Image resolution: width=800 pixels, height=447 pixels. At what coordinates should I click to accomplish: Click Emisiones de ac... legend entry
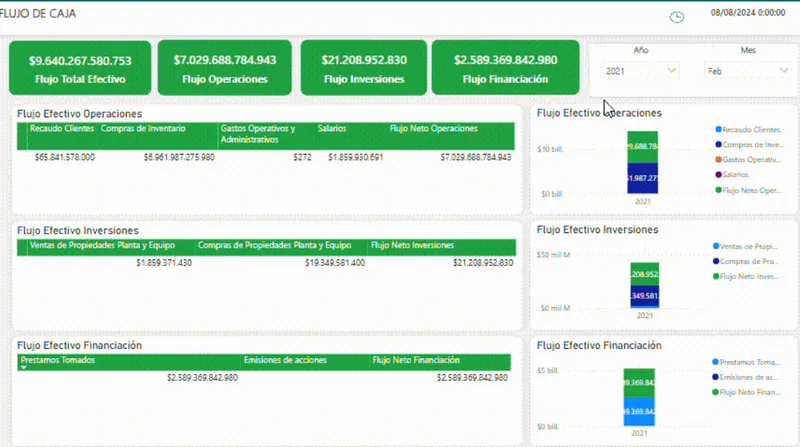[745, 378]
